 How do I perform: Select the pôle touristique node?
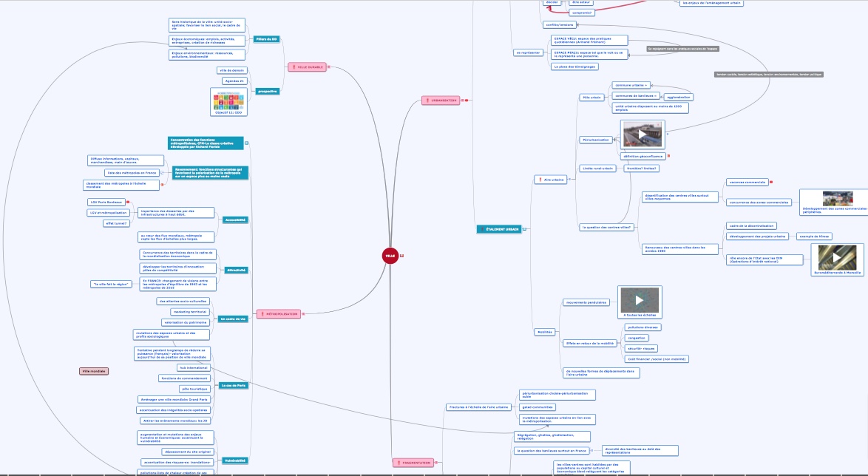(x=195, y=389)
